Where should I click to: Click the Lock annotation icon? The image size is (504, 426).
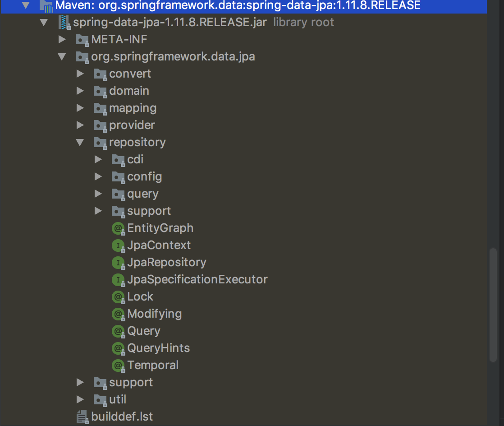click(x=118, y=297)
